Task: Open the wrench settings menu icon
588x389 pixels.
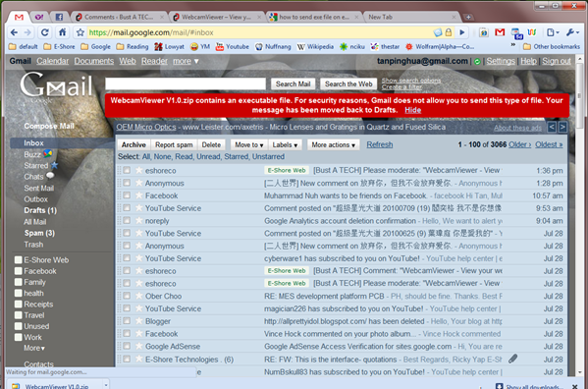Action: (572, 32)
